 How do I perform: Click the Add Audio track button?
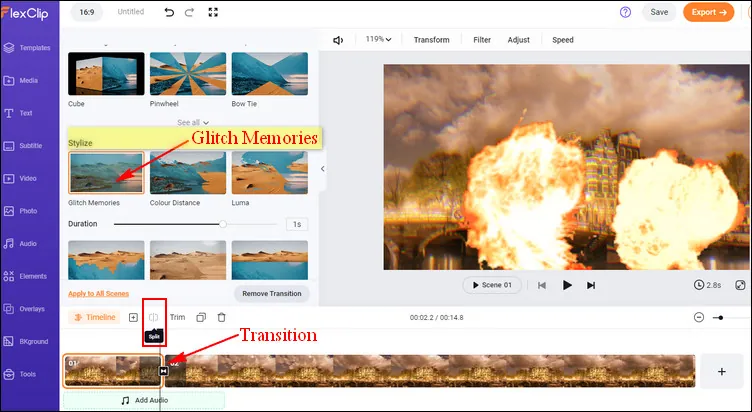pos(144,400)
